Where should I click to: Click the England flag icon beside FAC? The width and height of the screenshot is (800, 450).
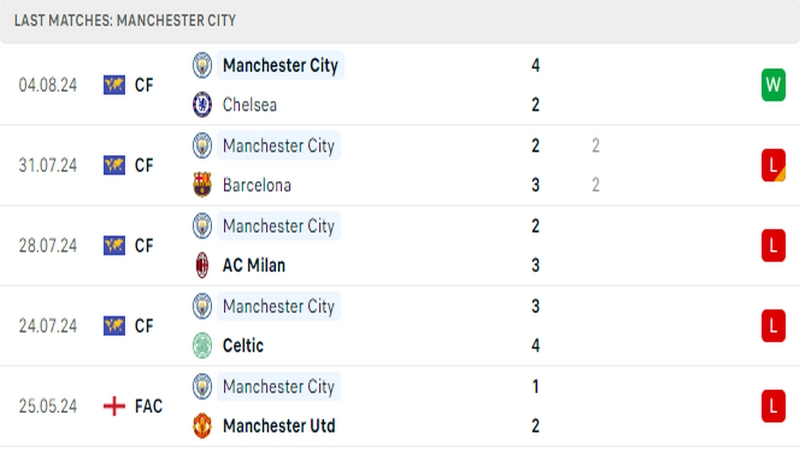click(114, 406)
